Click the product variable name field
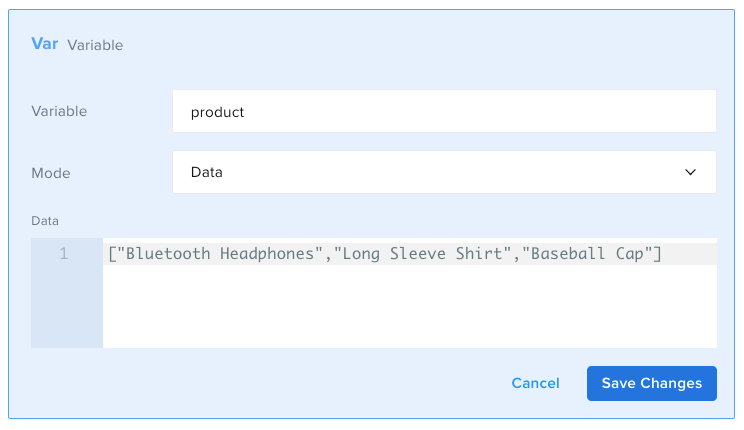744x430 pixels. coord(444,112)
